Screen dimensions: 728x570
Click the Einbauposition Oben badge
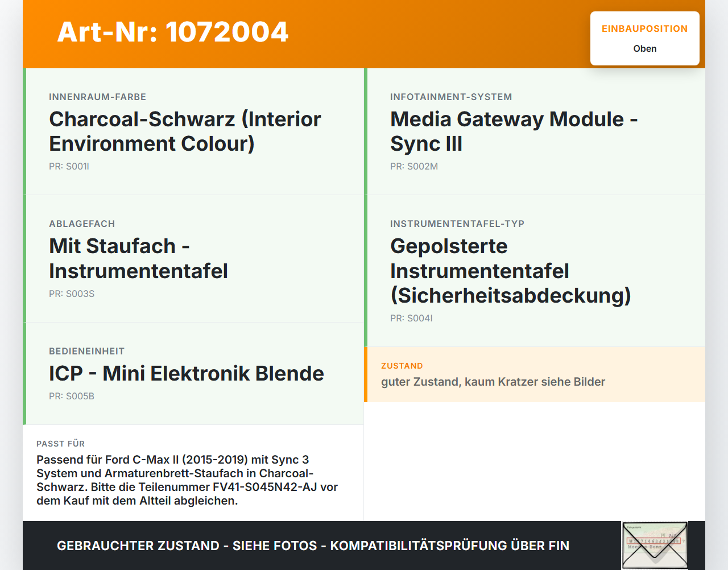(x=645, y=39)
